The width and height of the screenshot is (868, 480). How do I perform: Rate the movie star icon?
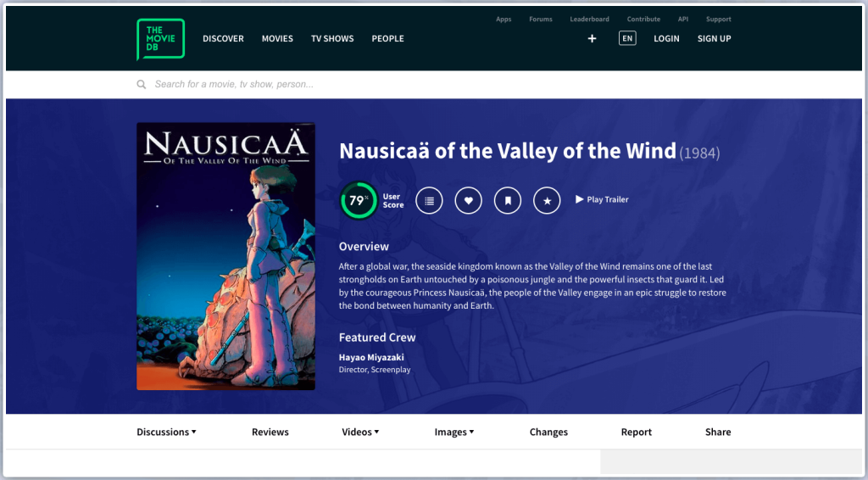coord(547,200)
